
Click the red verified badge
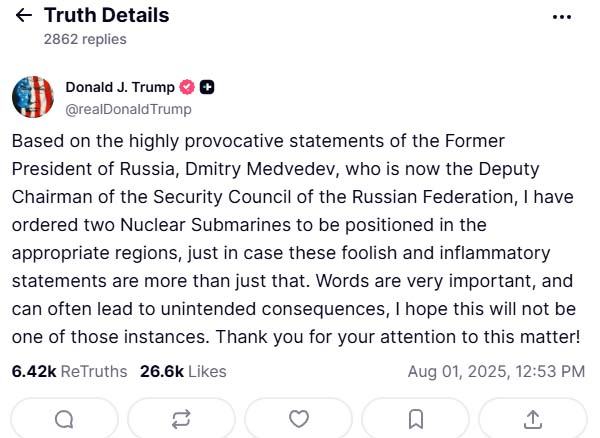[x=187, y=87]
